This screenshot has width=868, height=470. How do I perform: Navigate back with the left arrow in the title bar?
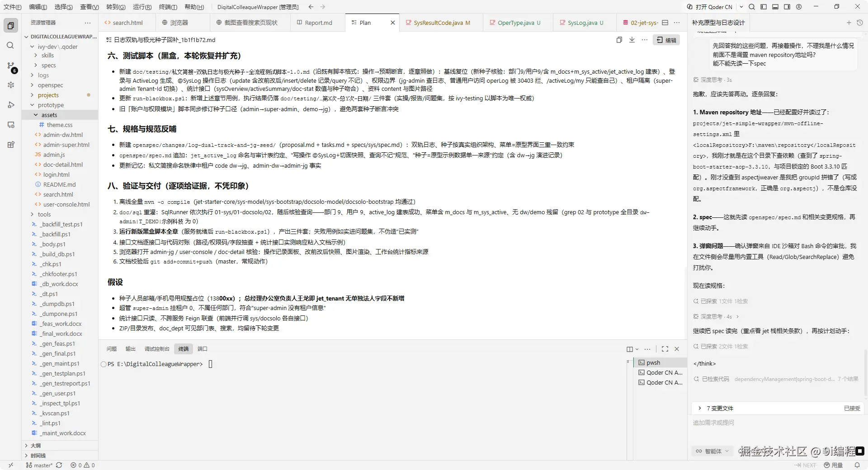click(x=311, y=7)
